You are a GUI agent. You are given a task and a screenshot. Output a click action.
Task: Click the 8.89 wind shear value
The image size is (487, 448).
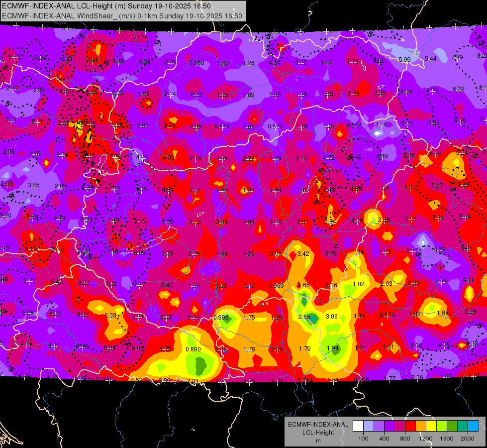tap(464, 184)
